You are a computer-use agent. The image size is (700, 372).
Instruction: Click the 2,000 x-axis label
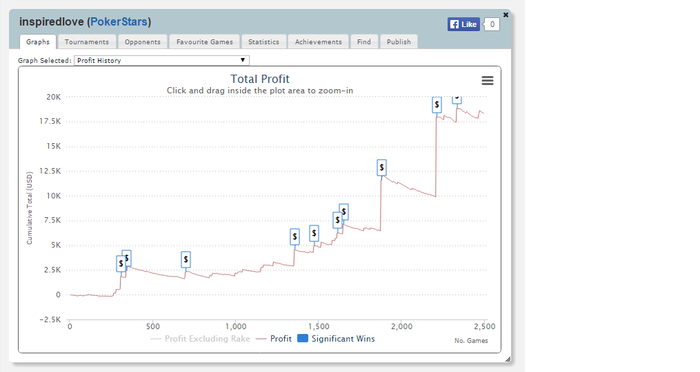(x=402, y=326)
